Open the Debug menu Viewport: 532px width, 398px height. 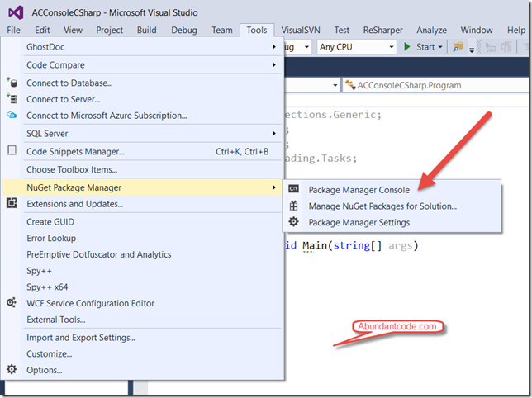[184, 31]
